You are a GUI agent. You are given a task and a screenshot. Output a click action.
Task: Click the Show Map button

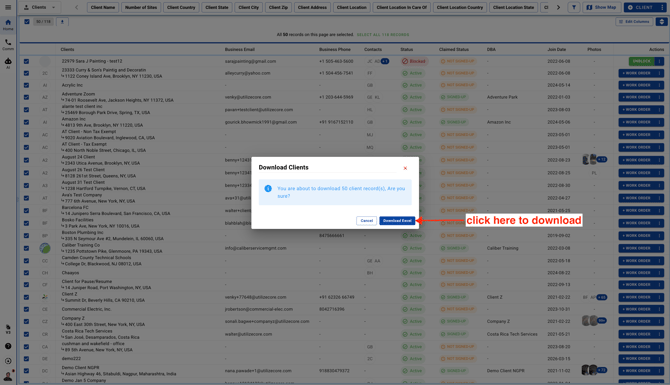pos(601,7)
